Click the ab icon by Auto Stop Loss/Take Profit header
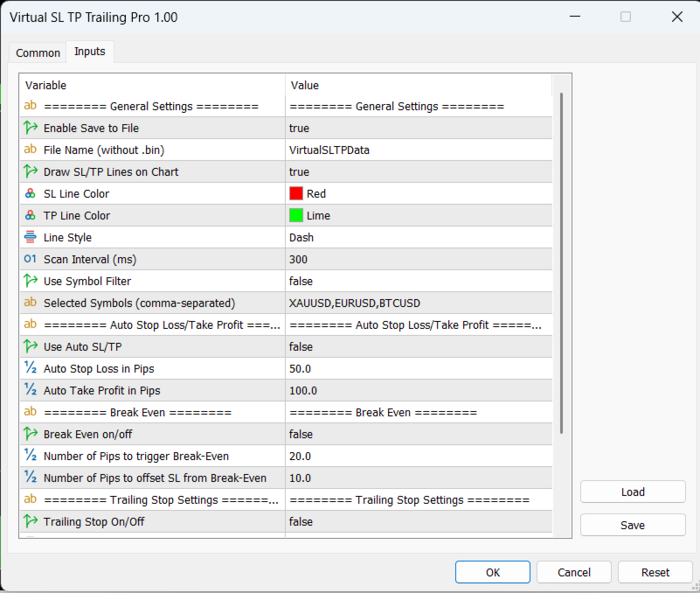Viewport: 700px width, 593px height. click(x=31, y=324)
